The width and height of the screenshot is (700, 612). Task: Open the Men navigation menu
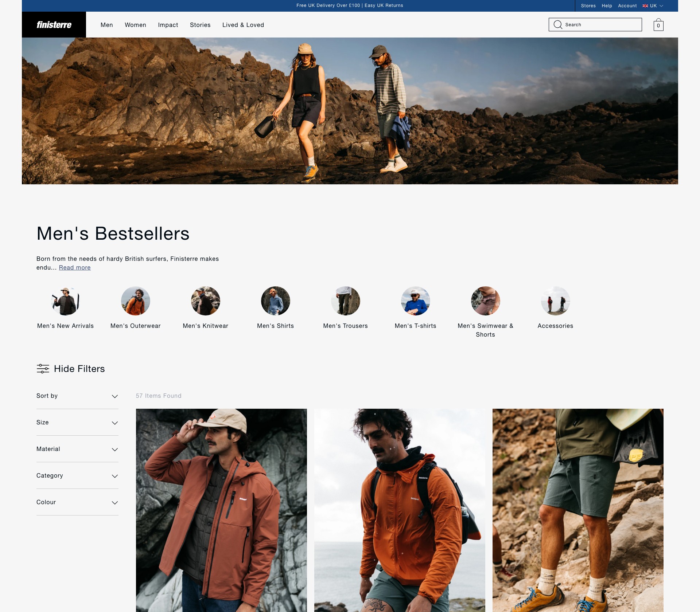pyautogui.click(x=107, y=25)
